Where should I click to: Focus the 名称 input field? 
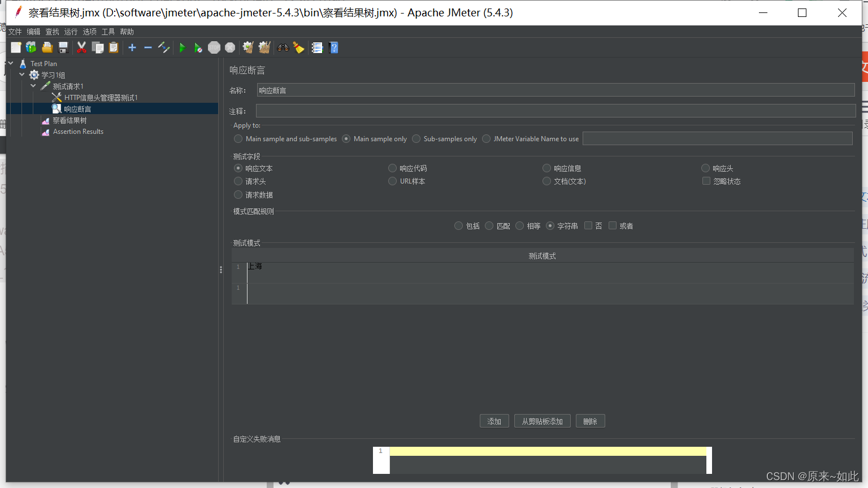(x=555, y=90)
